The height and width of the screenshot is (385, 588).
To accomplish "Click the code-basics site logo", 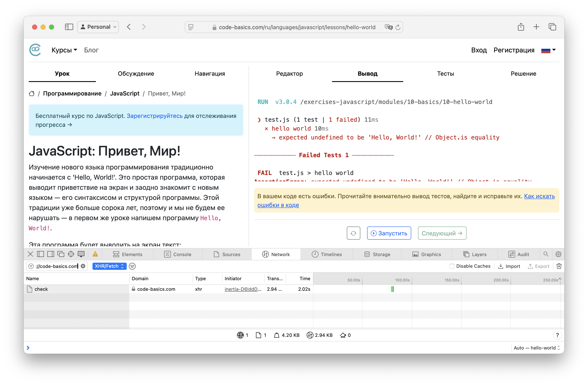I will tap(35, 50).
